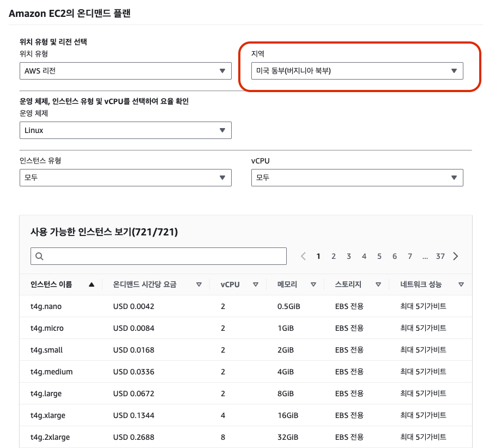Click the 16GiB memory cell
This screenshot has height=448, width=495.
pos(288,415)
